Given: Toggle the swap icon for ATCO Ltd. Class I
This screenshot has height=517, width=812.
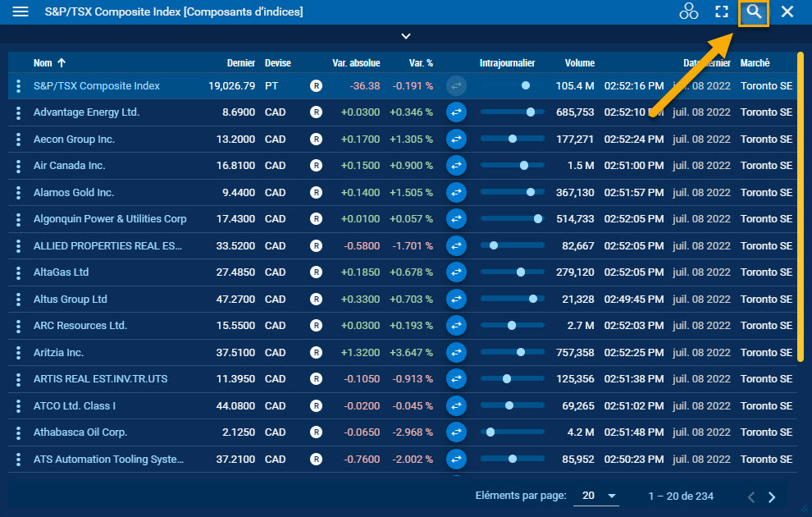Looking at the screenshot, I should click(x=456, y=405).
